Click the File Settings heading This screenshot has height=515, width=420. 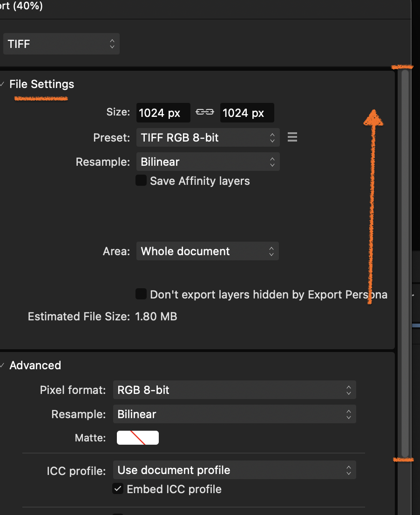tap(42, 84)
